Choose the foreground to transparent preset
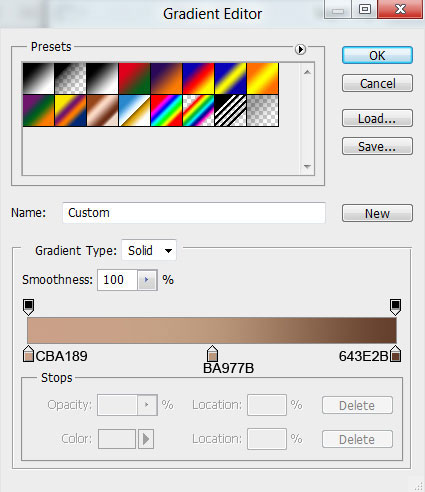The width and height of the screenshot is (425, 492). point(70,78)
